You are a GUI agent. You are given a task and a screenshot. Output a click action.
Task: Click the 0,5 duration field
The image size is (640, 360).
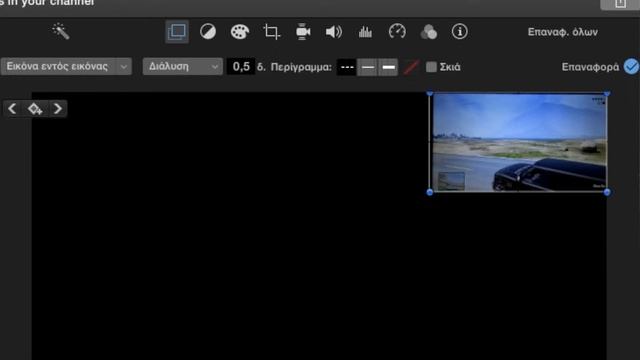click(241, 67)
